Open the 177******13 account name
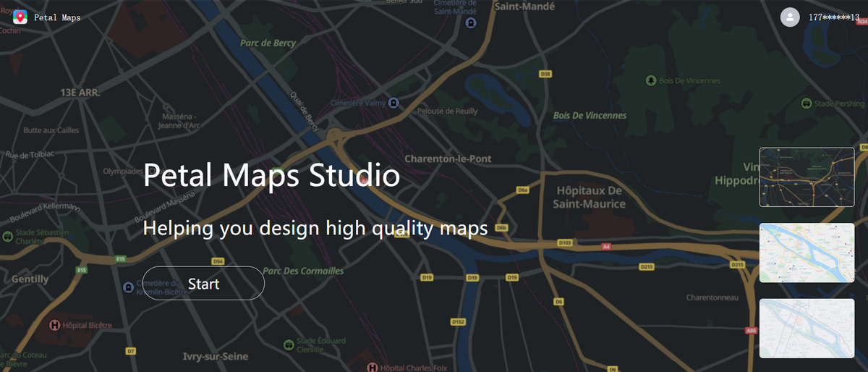Viewport: 868px width, 372px height. [x=833, y=17]
